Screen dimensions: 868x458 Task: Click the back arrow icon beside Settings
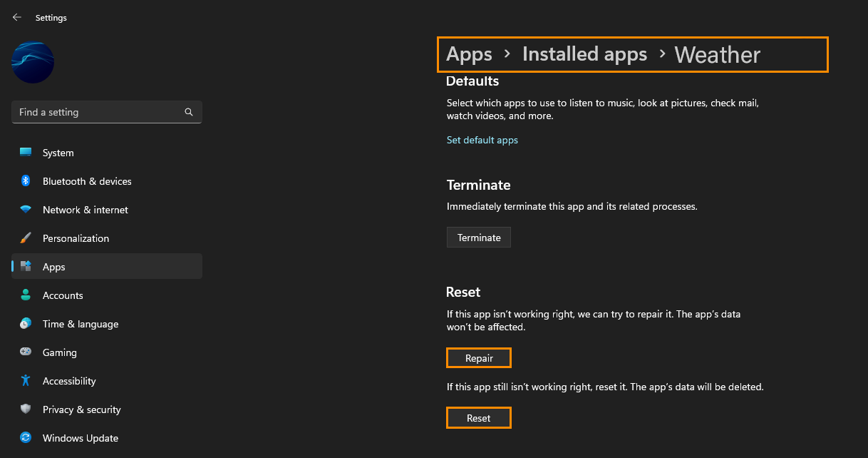tap(17, 17)
